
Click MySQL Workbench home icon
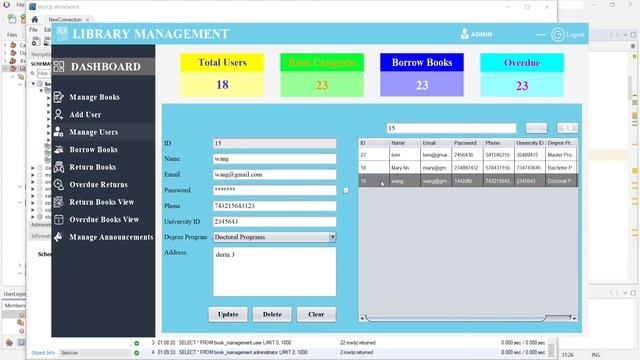35,19
